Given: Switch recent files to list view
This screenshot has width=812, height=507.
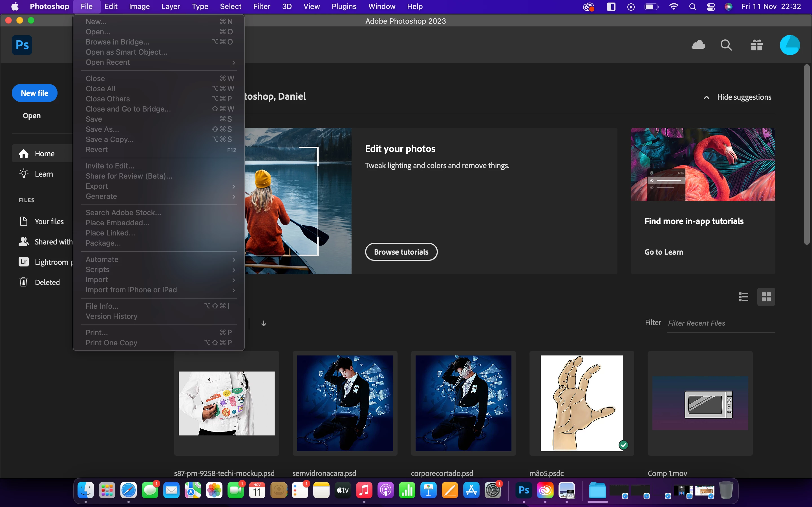Looking at the screenshot, I should click(743, 297).
